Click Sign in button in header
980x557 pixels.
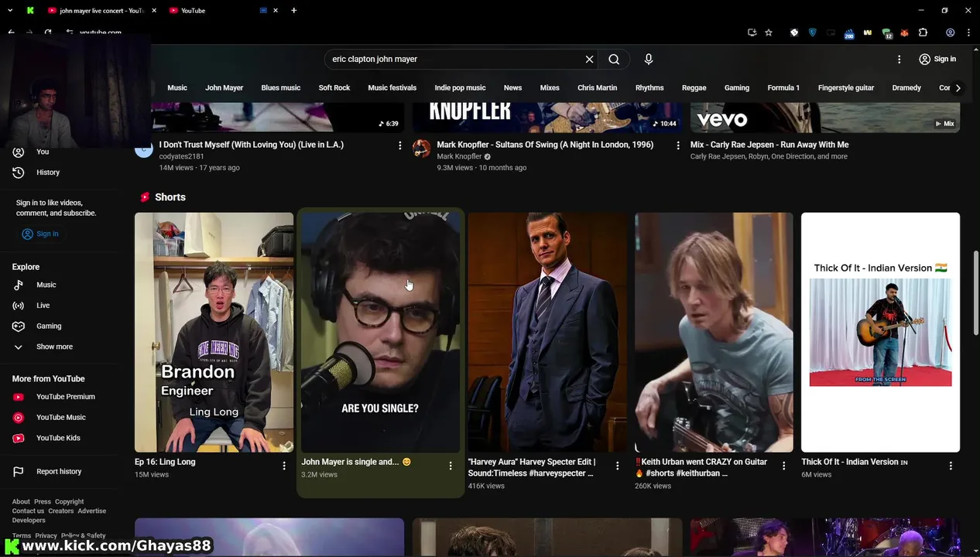point(937,59)
